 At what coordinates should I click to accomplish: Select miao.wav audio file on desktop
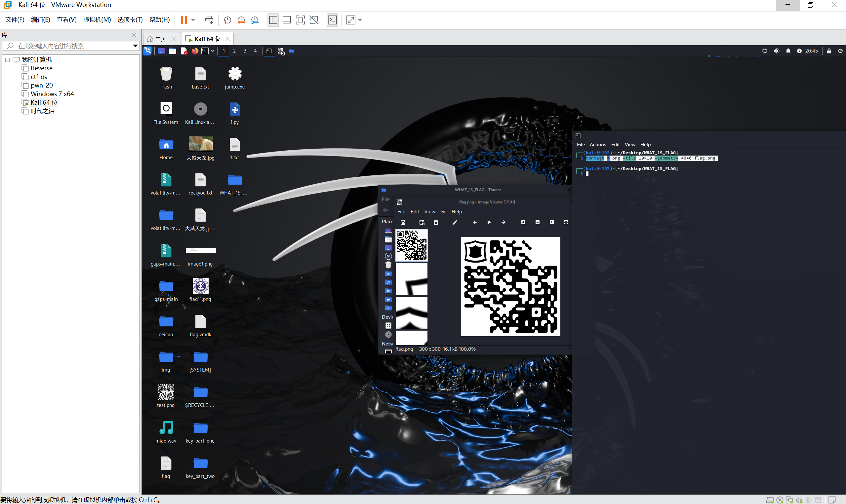click(x=166, y=432)
